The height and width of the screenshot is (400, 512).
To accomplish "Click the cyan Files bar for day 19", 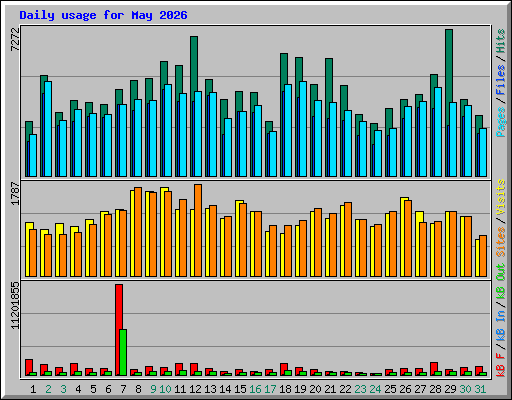I will tap(303, 129).
